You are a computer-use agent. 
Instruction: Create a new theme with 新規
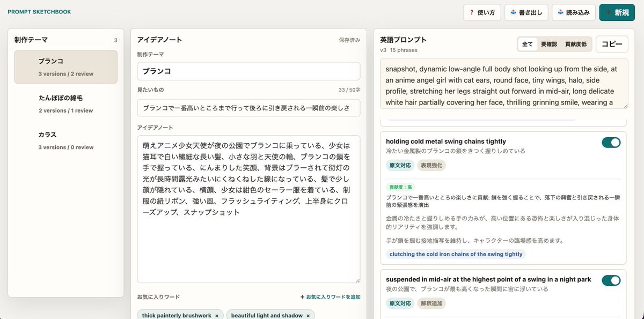click(x=617, y=12)
